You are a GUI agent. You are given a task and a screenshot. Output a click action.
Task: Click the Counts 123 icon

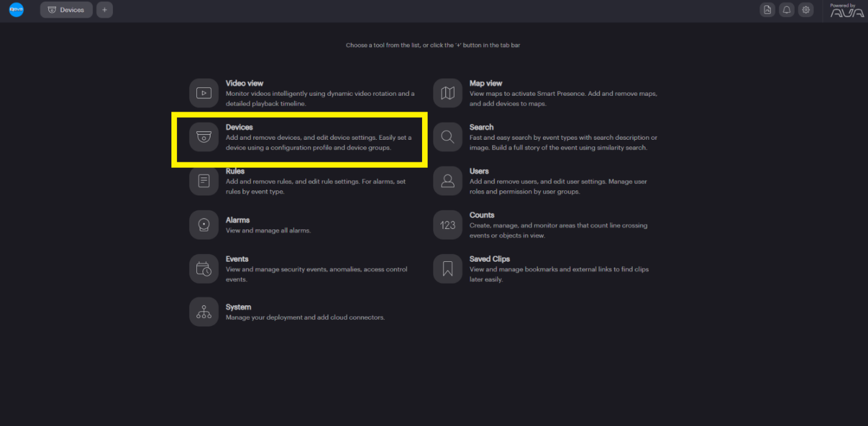(x=448, y=225)
